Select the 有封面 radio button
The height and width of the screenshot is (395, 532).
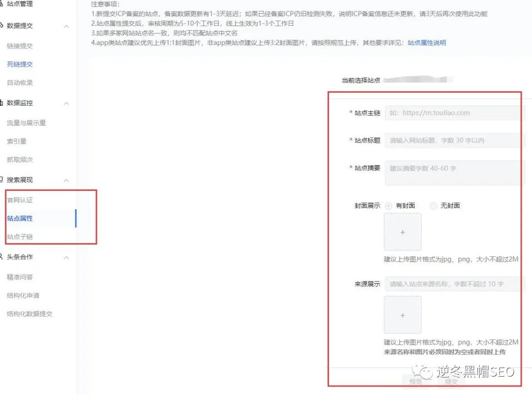(x=389, y=206)
